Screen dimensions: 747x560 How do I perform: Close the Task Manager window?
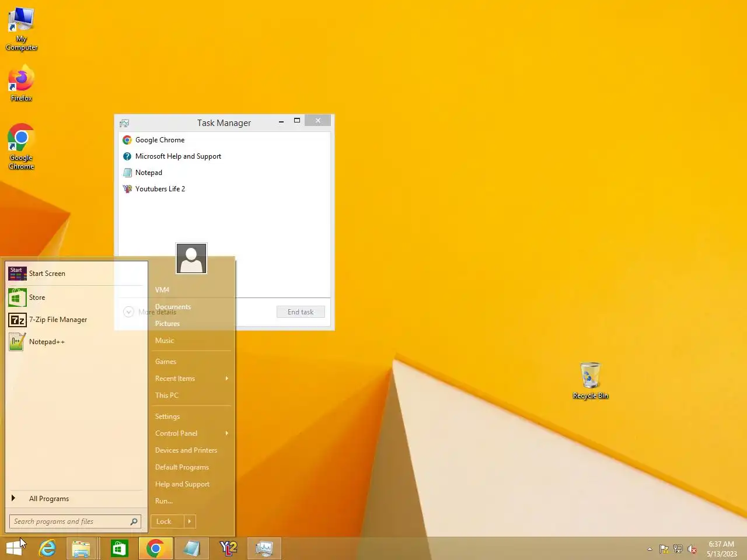pyautogui.click(x=318, y=121)
